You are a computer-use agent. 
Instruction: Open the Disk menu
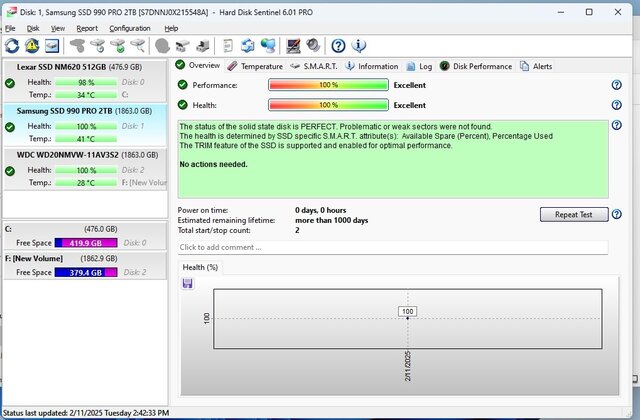[x=33, y=28]
